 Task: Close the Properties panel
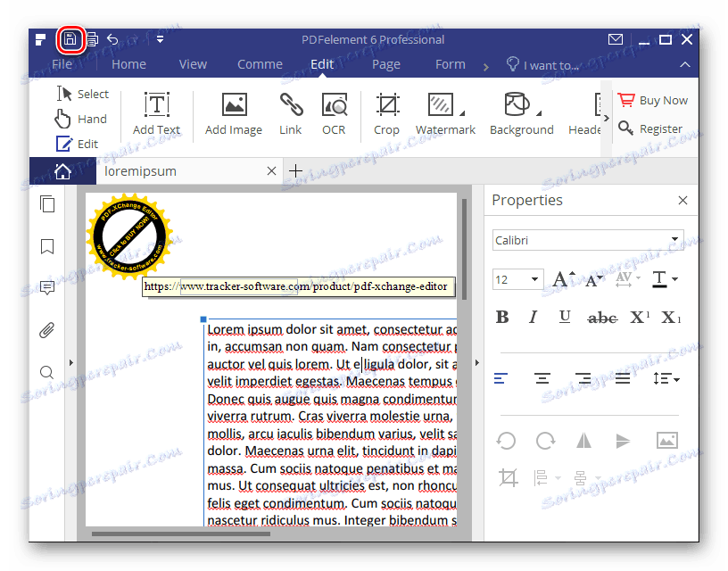pyautogui.click(x=682, y=200)
